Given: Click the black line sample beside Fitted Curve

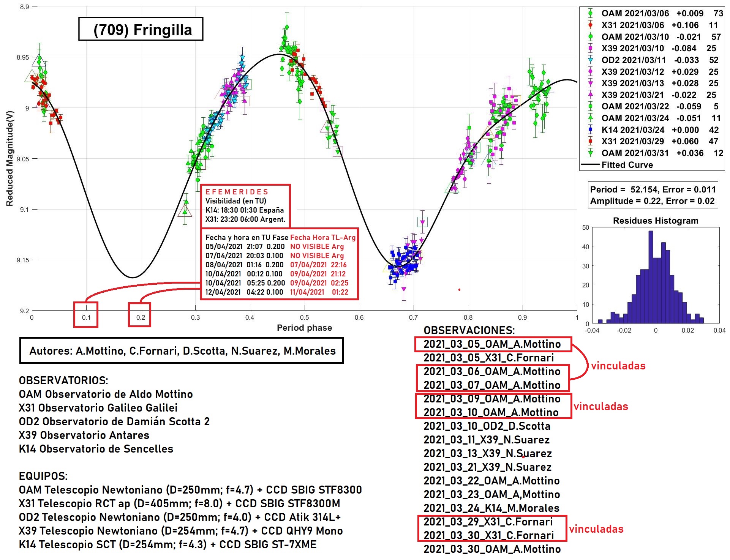Looking at the screenshot, I should coord(590,165).
